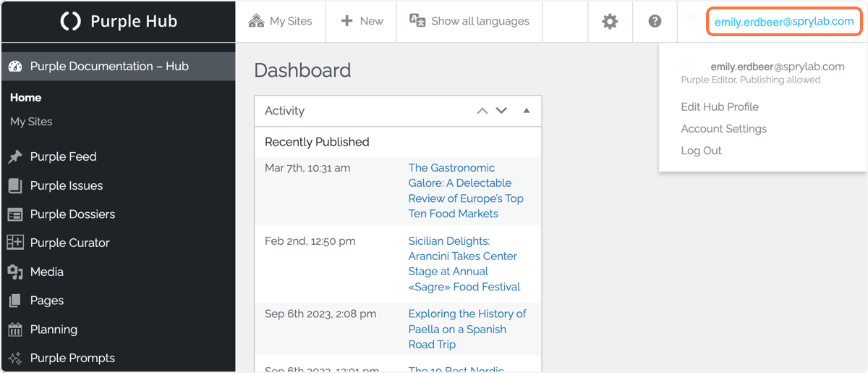Click the grid icon beside Purple Curator
Image resolution: width=868 pixels, height=373 pixels.
[15, 243]
